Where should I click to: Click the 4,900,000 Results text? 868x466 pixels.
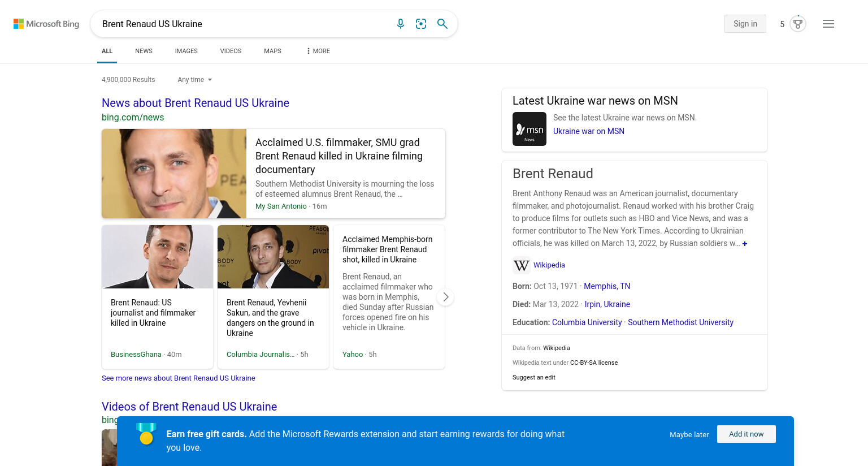128,80
